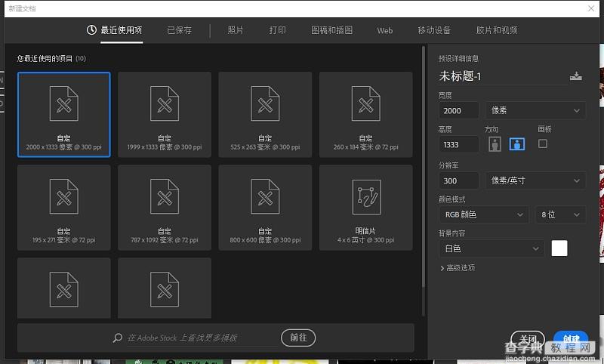Choose the 525 x 263 毫米 preset icon
Image resolution: width=604 pixels, height=364 pixels.
point(265,103)
